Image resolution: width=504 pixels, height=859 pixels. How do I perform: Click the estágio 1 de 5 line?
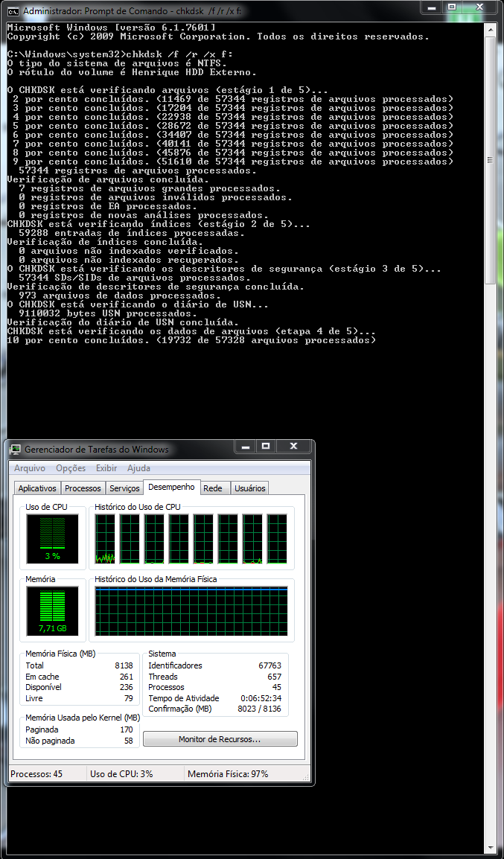pos(168,90)
